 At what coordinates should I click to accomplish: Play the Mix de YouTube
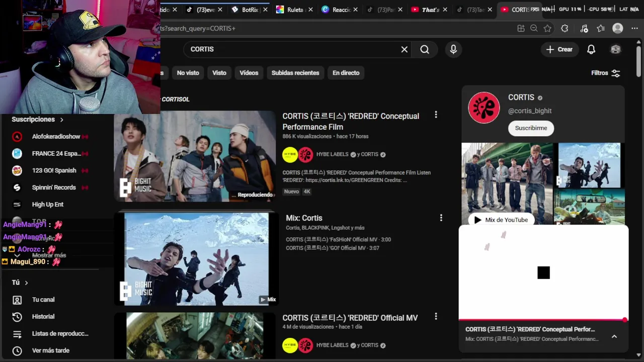click(501, 220)
